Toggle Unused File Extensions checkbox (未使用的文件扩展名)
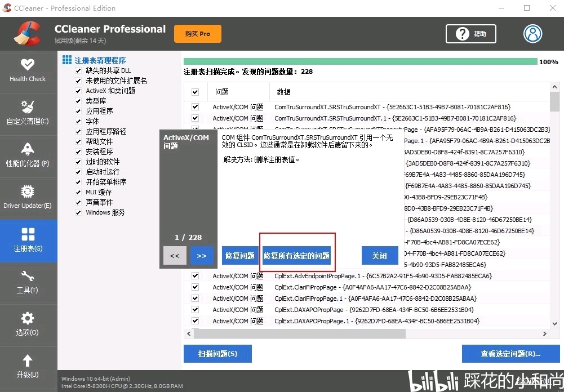This screenshot has height=392, width=564. click(x=78, y=81)
